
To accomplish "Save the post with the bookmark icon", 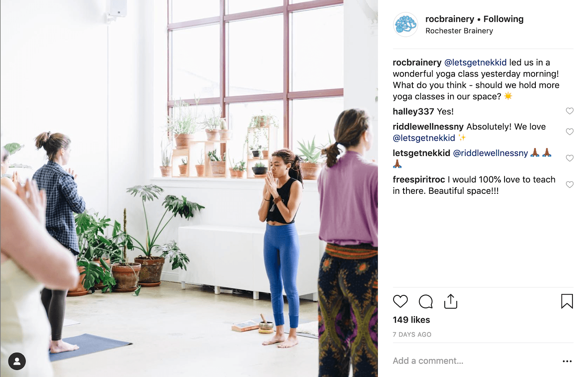I will 567,301.
